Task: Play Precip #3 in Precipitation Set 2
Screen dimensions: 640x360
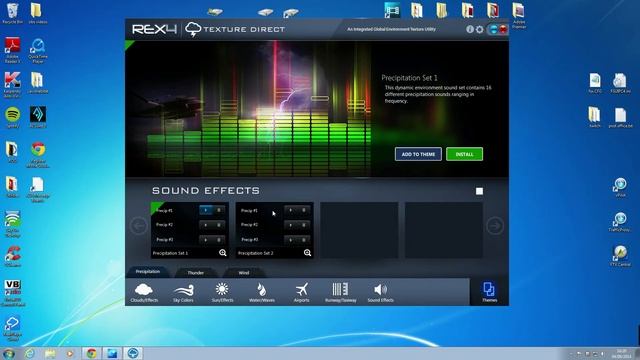Action: pyautogui.click(x=291, y=240)
